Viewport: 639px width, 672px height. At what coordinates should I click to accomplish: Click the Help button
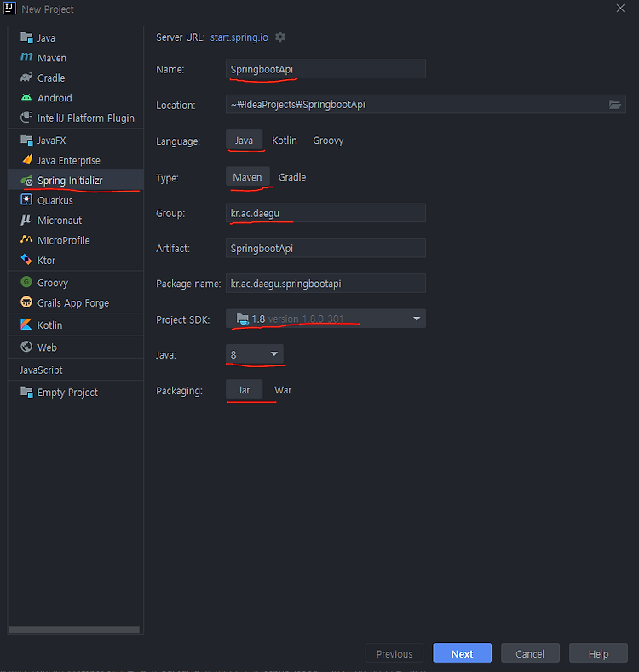(x=598, y=653)
